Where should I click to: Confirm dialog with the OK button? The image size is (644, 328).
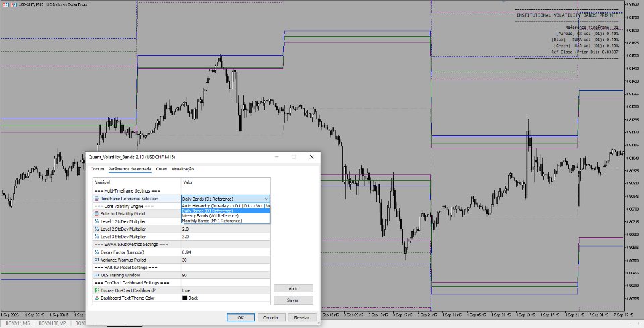(x=241, y=317)
